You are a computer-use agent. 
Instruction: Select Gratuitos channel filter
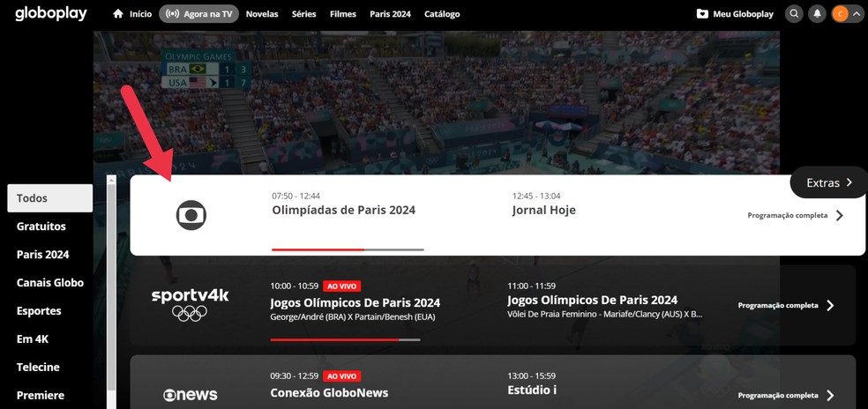click(41, 227)
